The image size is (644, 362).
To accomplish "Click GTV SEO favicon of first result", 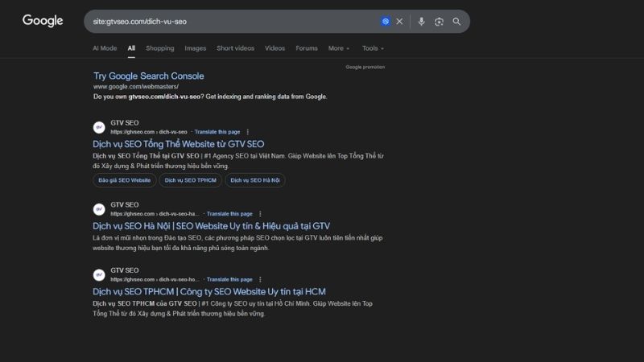I will [x=99, y=127].
